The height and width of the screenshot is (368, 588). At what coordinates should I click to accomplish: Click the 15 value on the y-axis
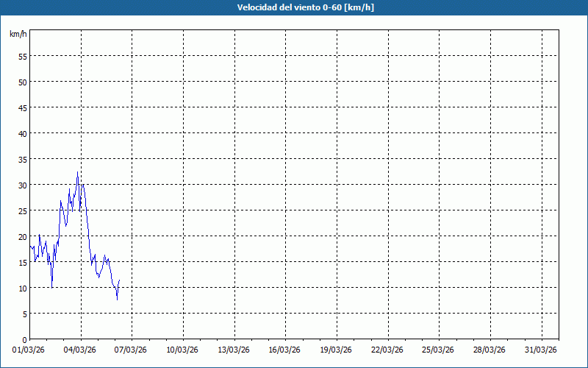22,262
